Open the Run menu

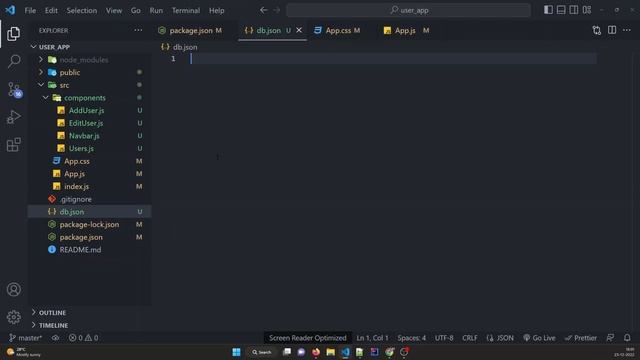click(x=156, y=11)
